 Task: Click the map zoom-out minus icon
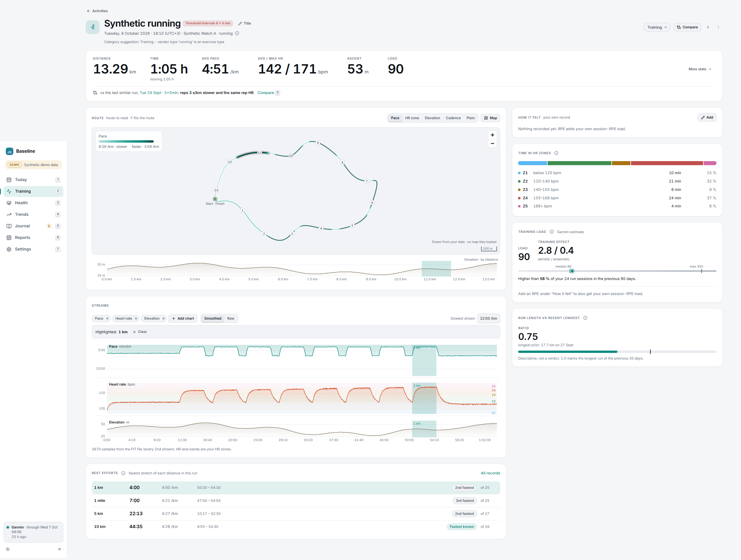[492, 143]
